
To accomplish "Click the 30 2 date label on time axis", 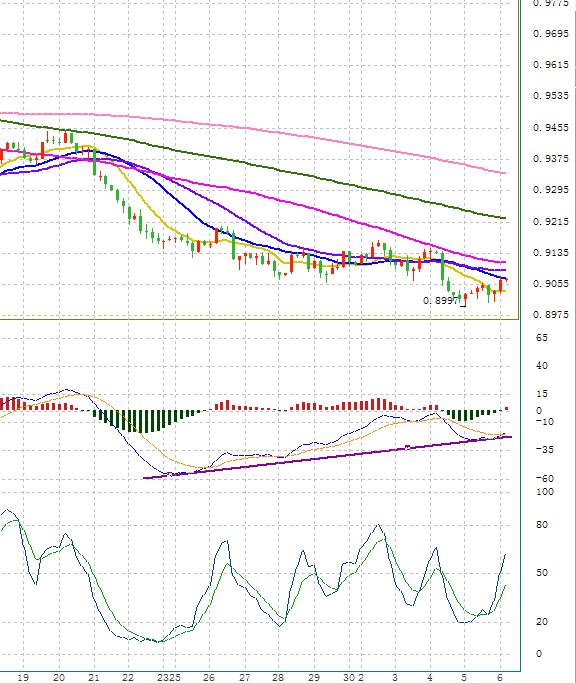I will (x=353, y=677).
